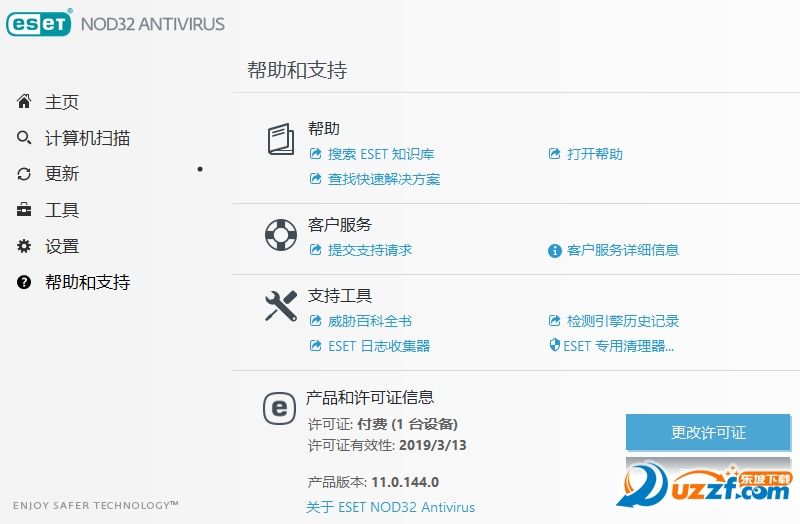Click external link icon beside 打开帮助
The width and height of the screenshot is (800, 524).
click(555, 154)
